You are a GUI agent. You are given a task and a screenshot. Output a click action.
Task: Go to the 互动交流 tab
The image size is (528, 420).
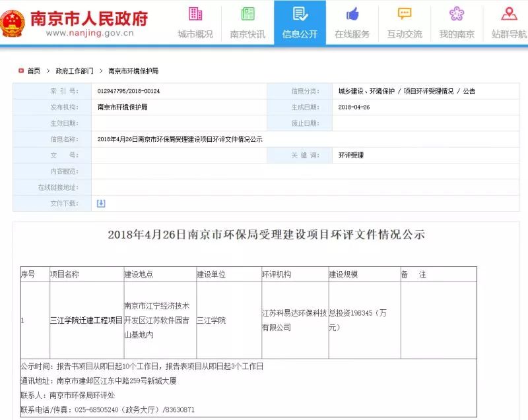[x=405, y=34]
